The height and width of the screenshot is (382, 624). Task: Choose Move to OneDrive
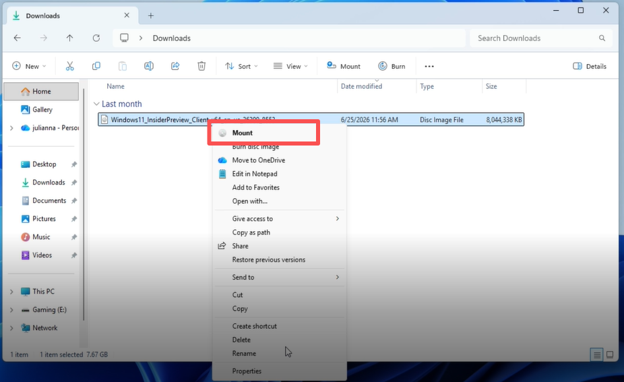tap(279, 160)
